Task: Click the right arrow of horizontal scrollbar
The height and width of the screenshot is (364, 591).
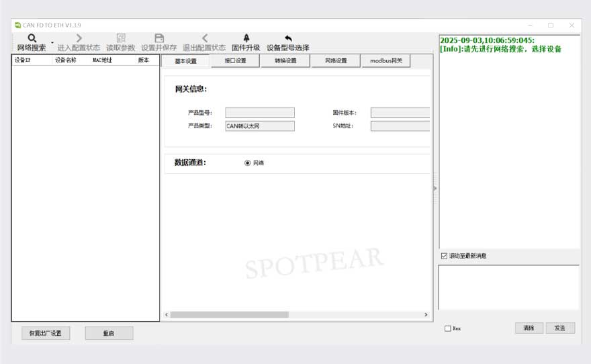Action: [x=426, y=314]
